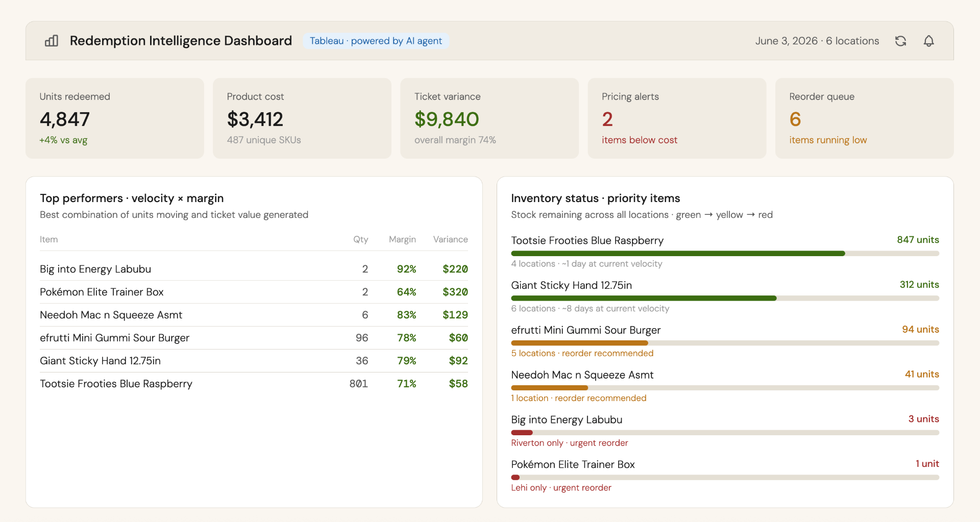980x522 pixels.
Task: Click the Item column header
Action: point(49,239)
